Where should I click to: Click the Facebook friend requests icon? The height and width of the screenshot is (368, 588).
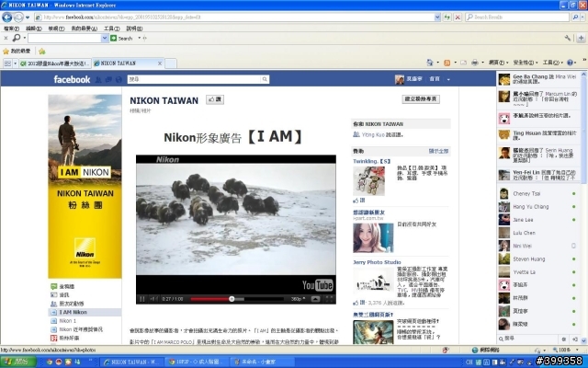click(98, 80)
